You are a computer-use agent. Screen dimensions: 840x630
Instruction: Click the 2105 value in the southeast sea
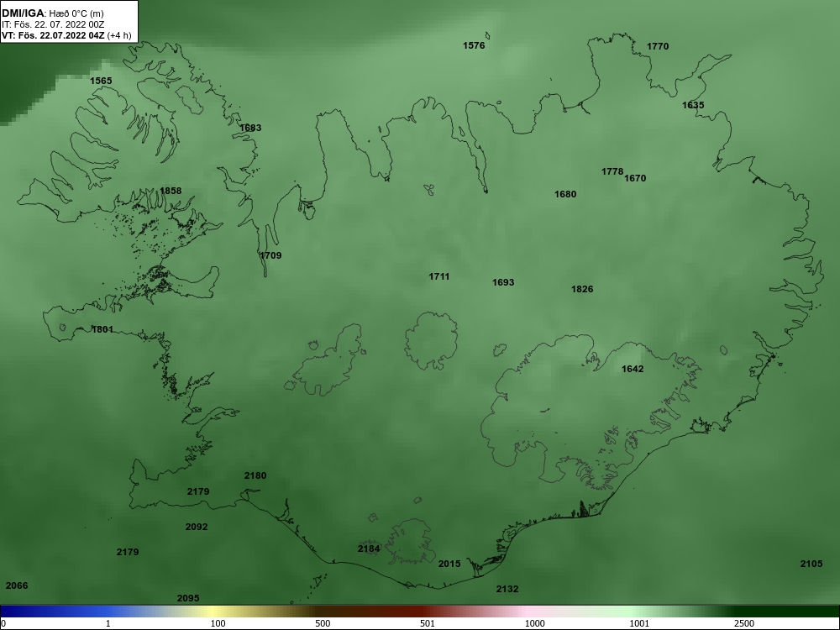pyautogui.click(x=811, y=564)
